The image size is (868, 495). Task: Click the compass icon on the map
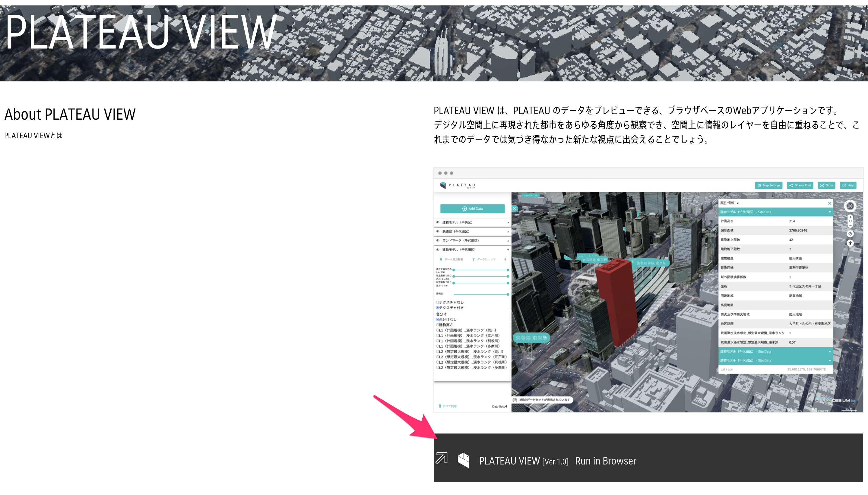850,206
